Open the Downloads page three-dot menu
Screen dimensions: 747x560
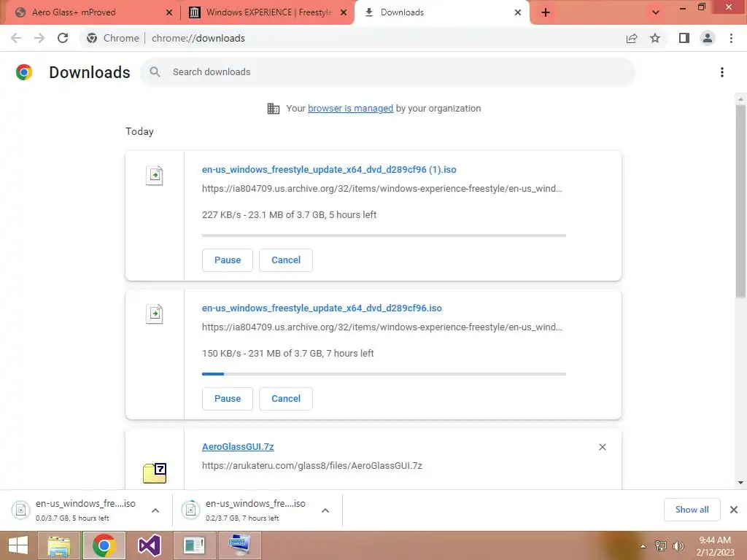click(x=722, y=72)
